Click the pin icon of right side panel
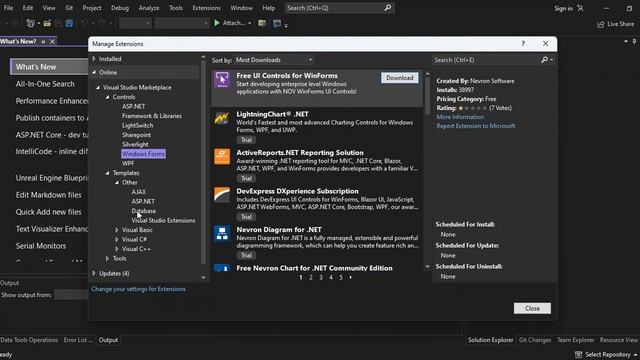Viewport: 640px width, 360px height. [634, 42]
